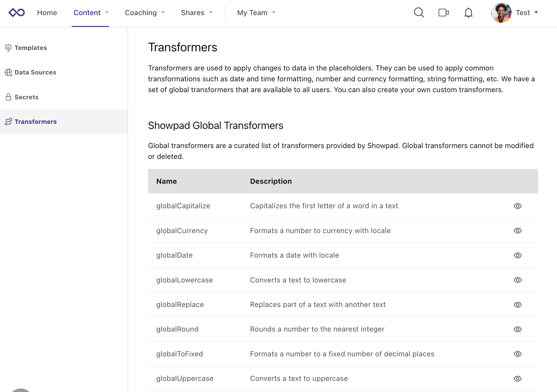
Task: Click the Showpad Global Transformers heading
Action: pyautogui.click(x=216, y=126)
